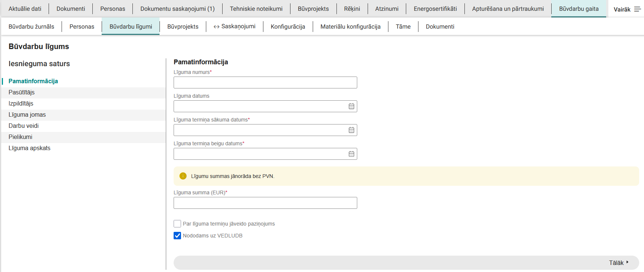Switch to the Dokumenti top tab

71,9
